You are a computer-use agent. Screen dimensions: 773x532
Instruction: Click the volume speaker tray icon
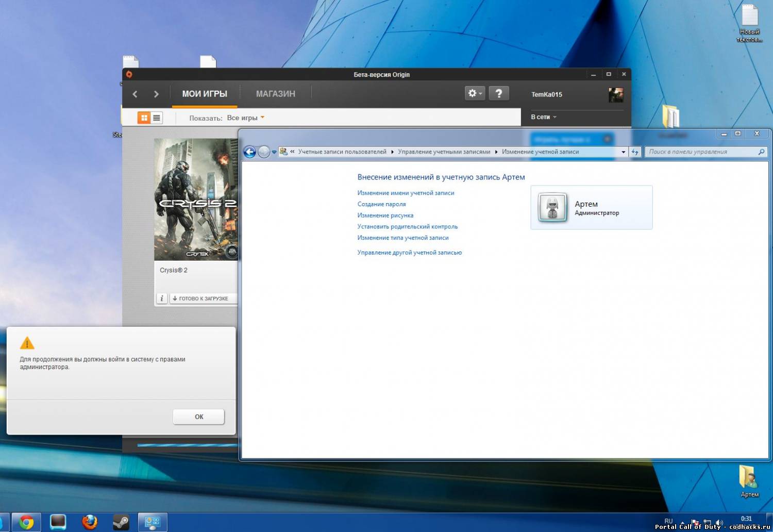(719, 522)
